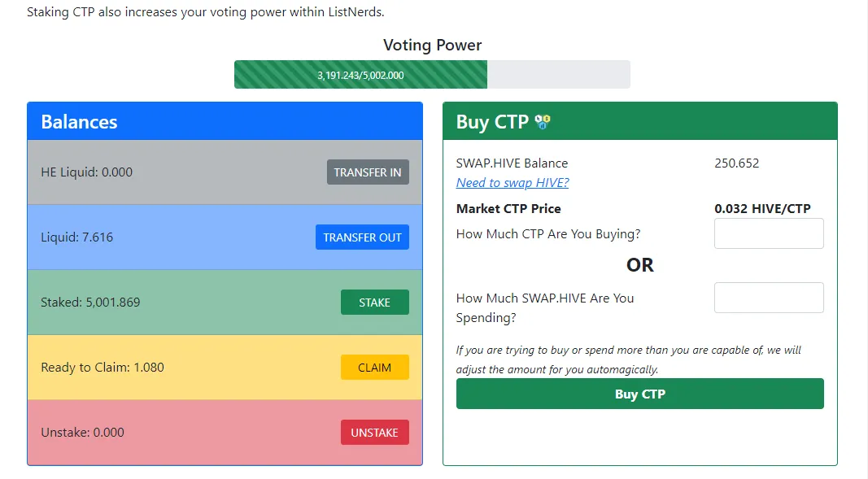Click the CTP token icon beside Buy CTP heading
Screen dimensions: 868x479
click(543, 122)
